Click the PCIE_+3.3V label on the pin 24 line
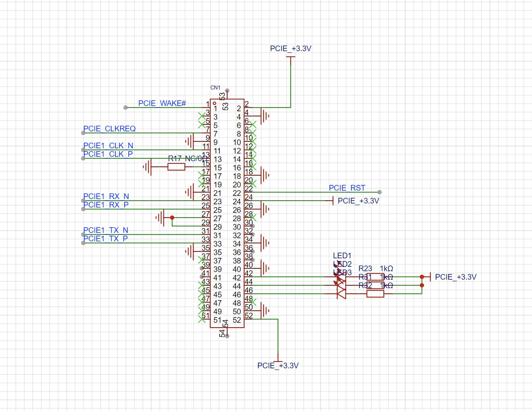The image size is (532, 411). 358,201
